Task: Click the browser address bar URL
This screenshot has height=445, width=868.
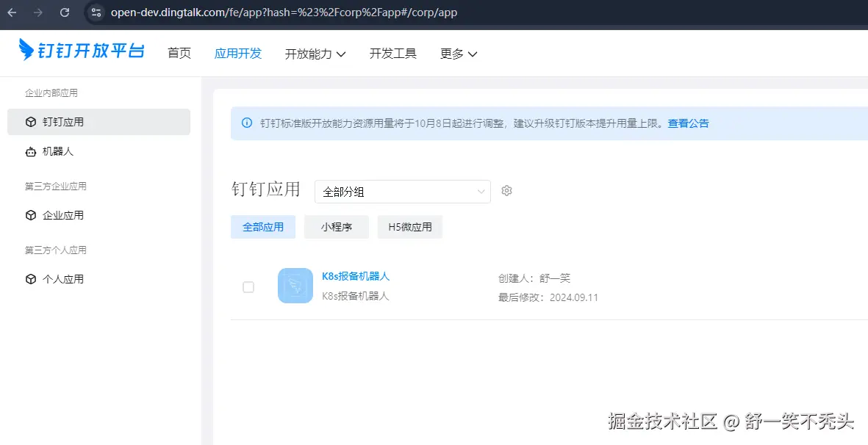Action: (284, 12)
